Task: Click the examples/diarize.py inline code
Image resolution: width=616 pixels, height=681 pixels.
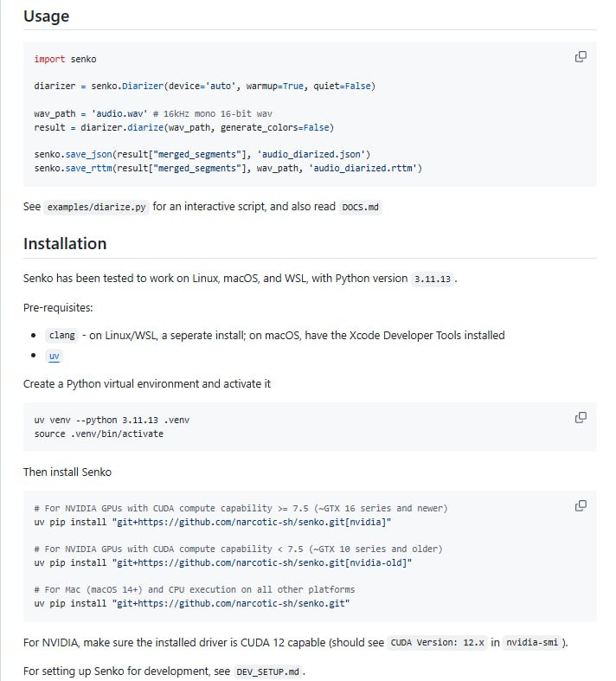Action: [95, 209]
